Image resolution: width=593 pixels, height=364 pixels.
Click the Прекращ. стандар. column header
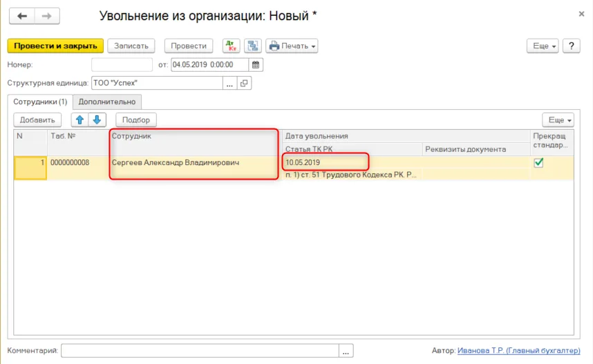click(552, 142)
